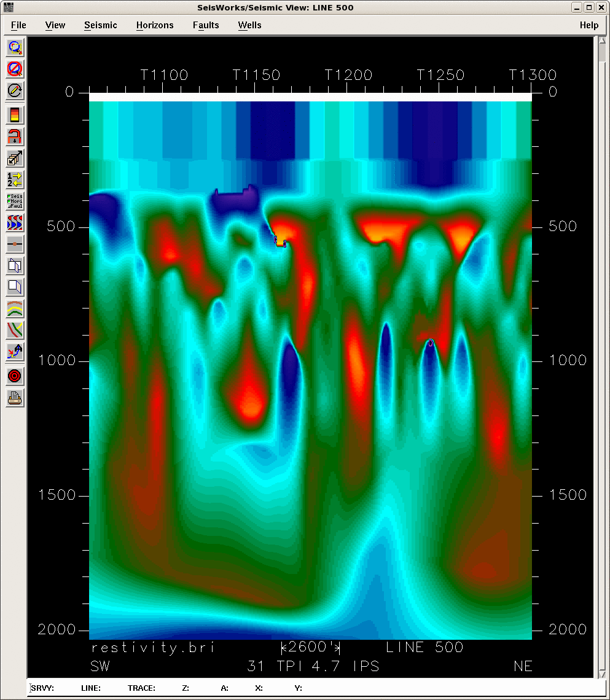Click the 1-2 swap arrows icon
Screen dimensions: 610x700
point(15,180)
